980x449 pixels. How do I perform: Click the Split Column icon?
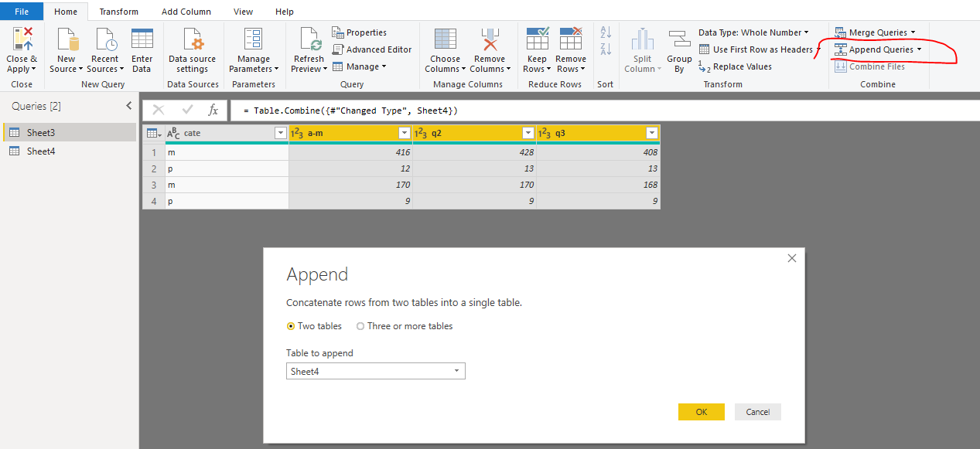pos(643,39)
